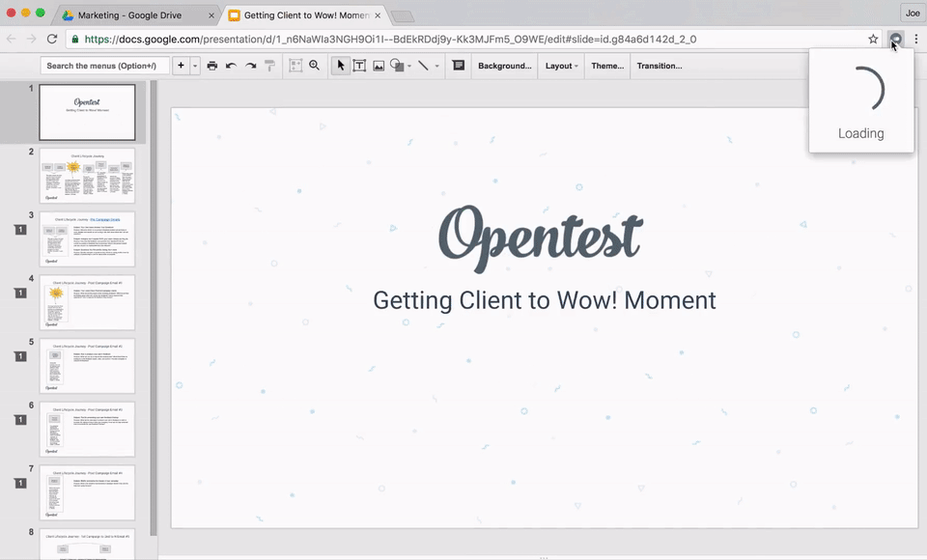Select slide 5 thumbnail
The image size is (927, 560).
pyautogui.click(x=87, y=366)
